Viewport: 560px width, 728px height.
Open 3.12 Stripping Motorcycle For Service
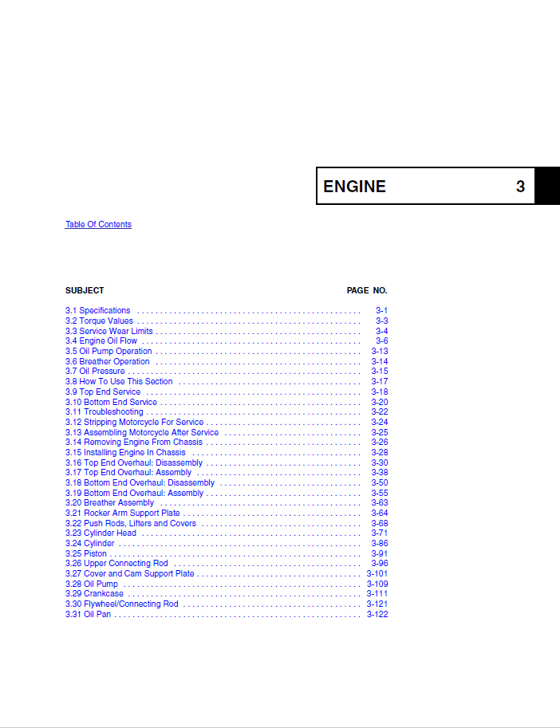click(134, 423)
